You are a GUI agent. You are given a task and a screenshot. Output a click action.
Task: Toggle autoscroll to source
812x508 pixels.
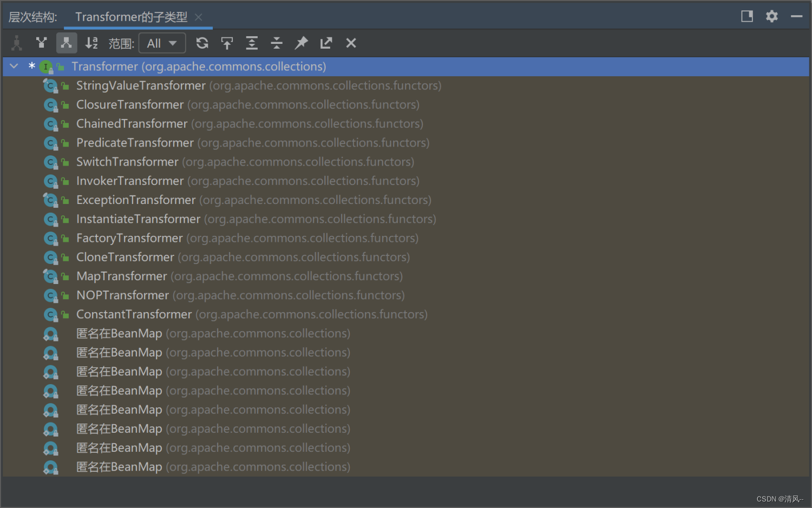pyautogui.click(x=227, y=43)
